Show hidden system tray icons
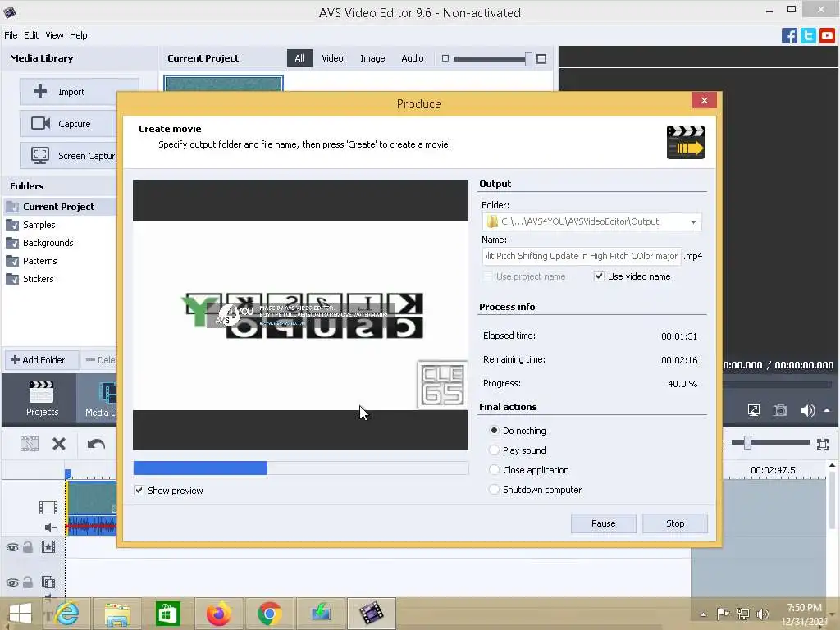The height and width of the screenshot is (630, 840). [703, 614]
